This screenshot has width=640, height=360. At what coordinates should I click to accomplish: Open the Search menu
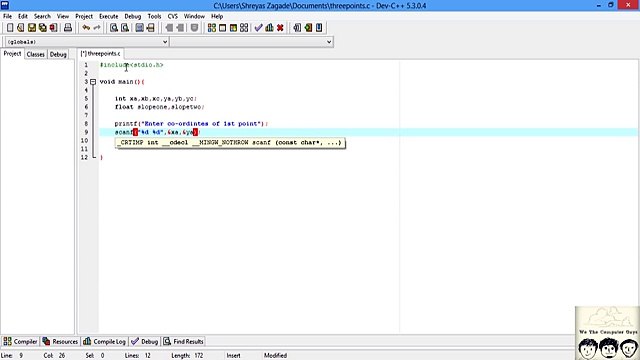click(x=42, y=16)
